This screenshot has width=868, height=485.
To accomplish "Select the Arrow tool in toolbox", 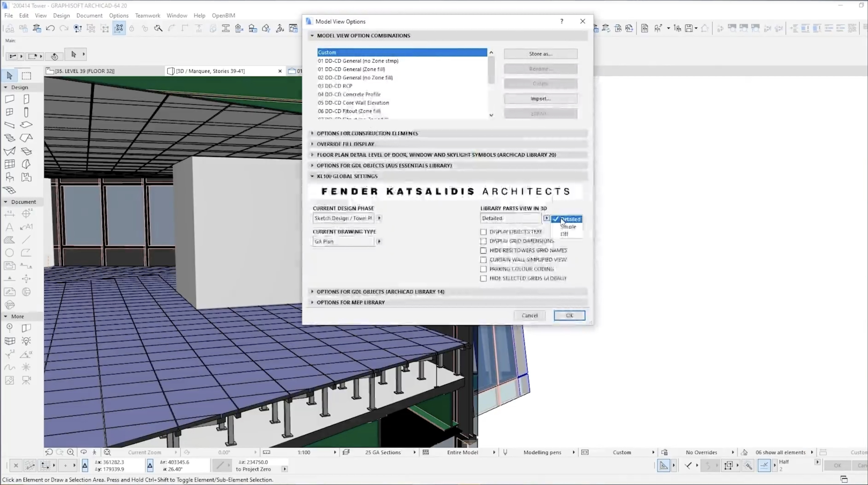I will click(10, 76).
